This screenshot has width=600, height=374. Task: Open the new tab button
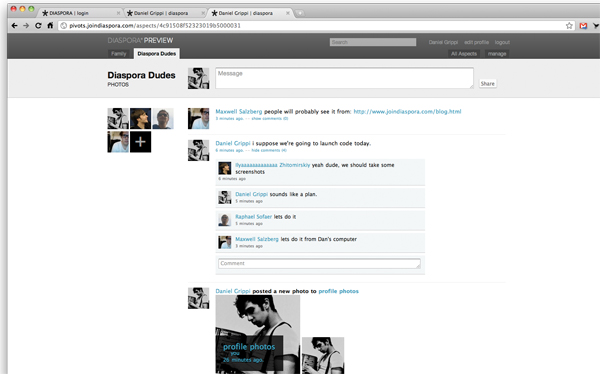(300, 13)
